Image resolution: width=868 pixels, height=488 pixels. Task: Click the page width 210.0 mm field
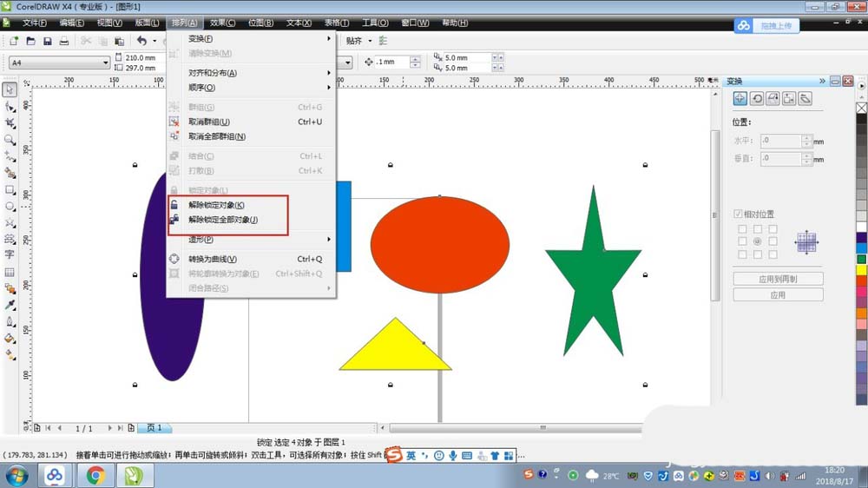[144, 57]
